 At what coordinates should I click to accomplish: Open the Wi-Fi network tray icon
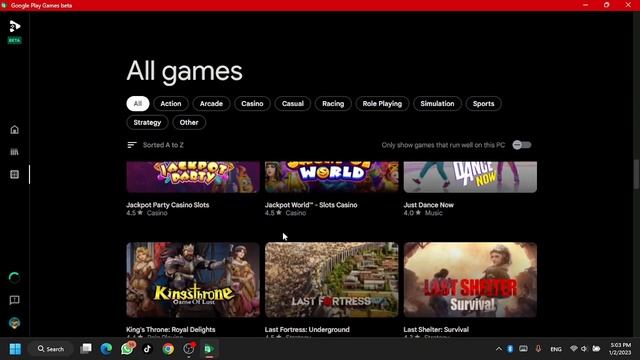[573, 349]
